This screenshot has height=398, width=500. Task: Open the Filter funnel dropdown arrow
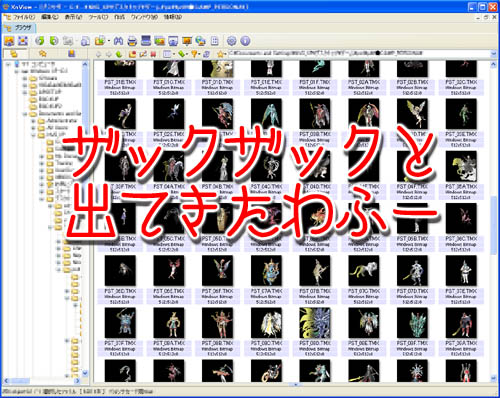(x=200, y=54)
